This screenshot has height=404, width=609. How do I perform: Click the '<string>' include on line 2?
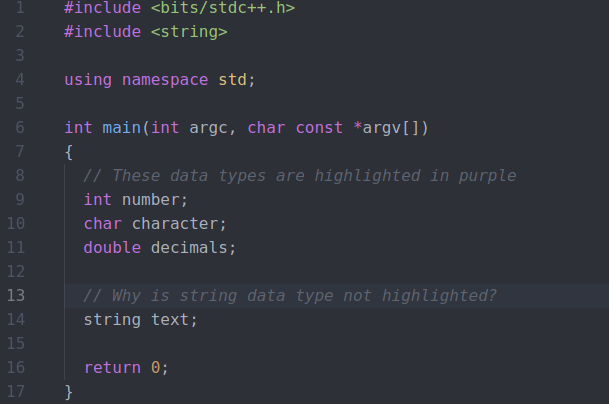(189, 32)
